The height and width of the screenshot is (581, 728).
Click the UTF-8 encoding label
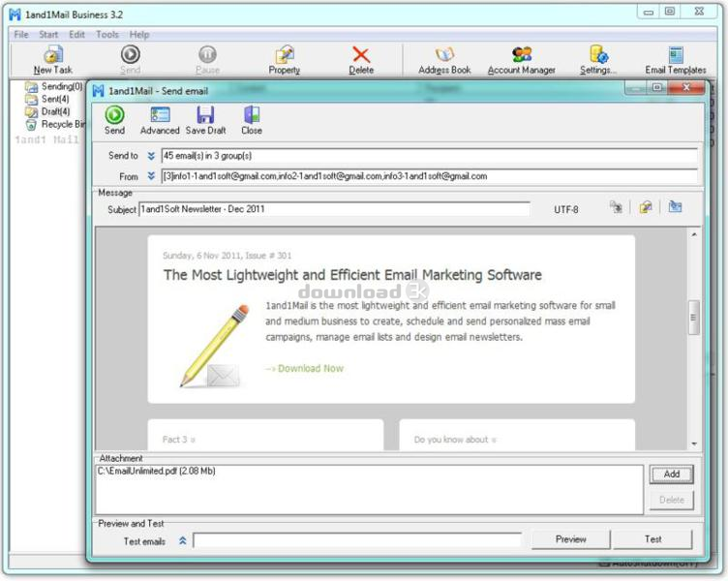(566, 209)
